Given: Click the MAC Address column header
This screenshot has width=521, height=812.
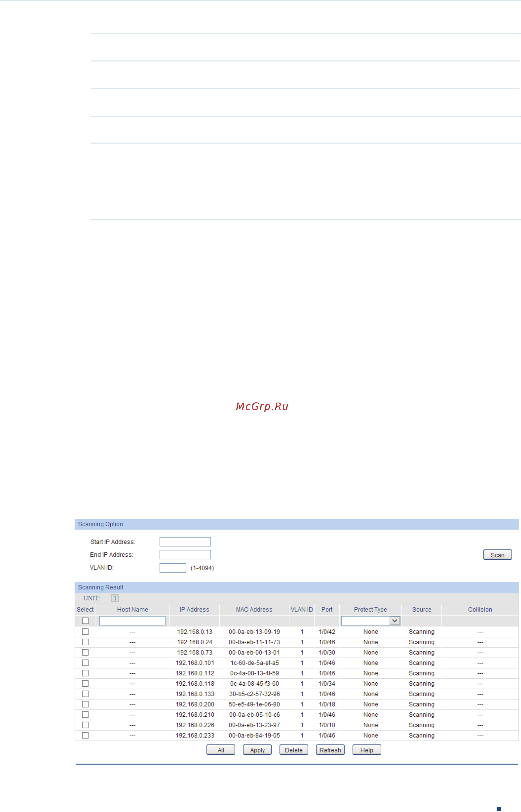Looking at the screenshot, I should [254, 609].
